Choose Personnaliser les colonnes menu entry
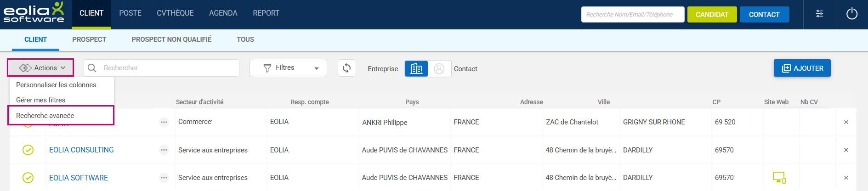This screenshot has height=191, width=868. coord(56,85)
